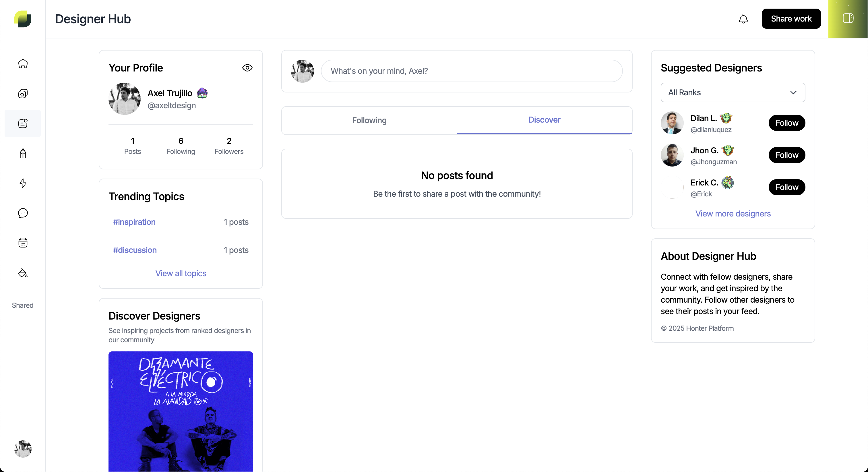Click the What's on your mind field

pos(471,71)
